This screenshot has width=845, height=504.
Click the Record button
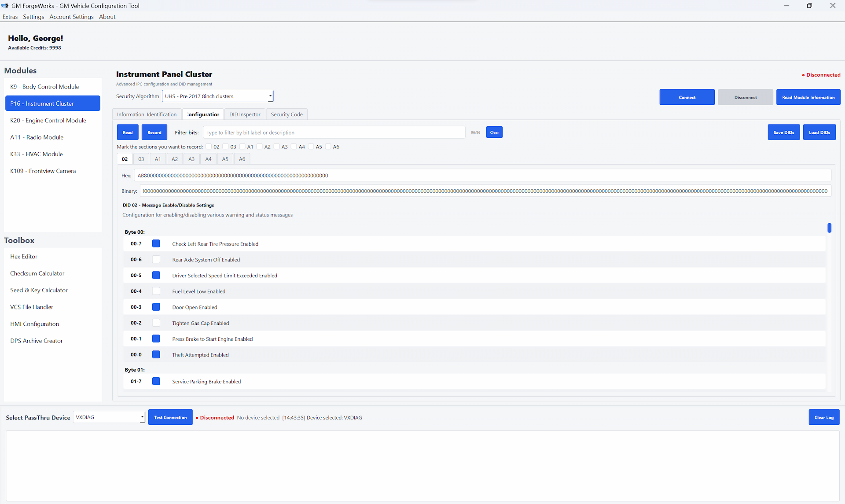154,132
